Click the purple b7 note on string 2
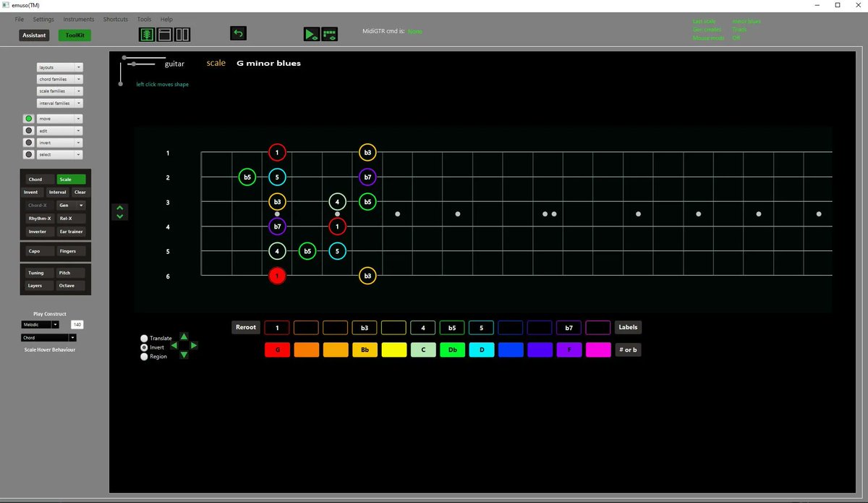868x503 pixels. (x=367, y=177)
